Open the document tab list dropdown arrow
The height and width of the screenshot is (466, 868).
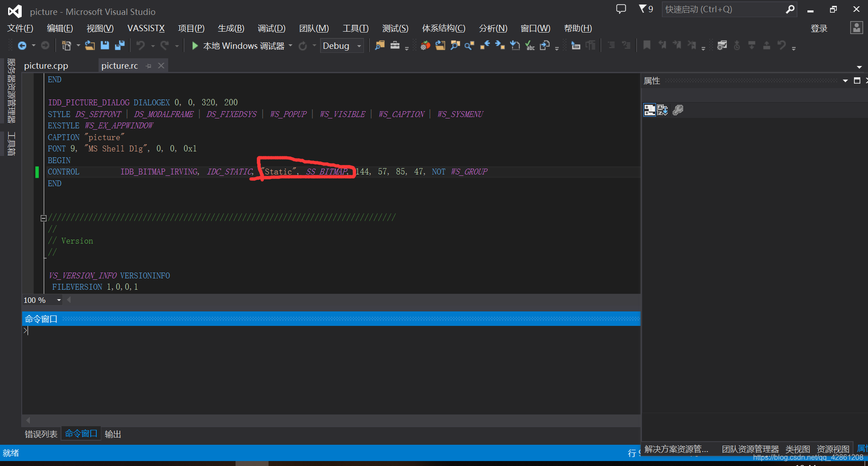coord(859,67)
